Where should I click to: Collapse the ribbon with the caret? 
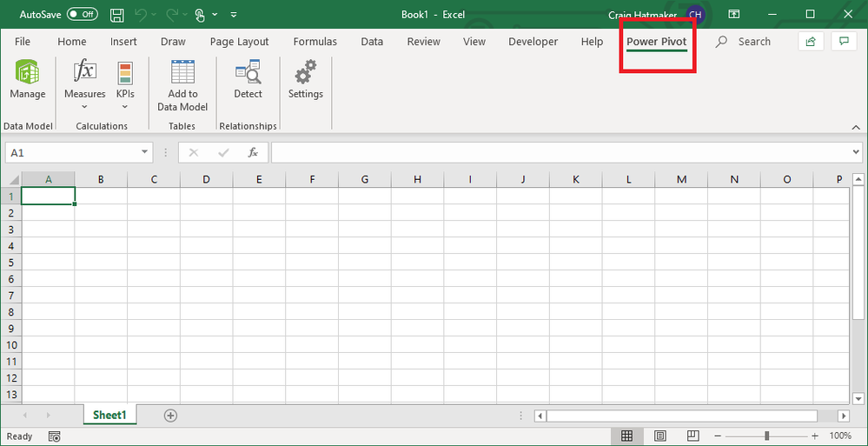click(856, 127)
